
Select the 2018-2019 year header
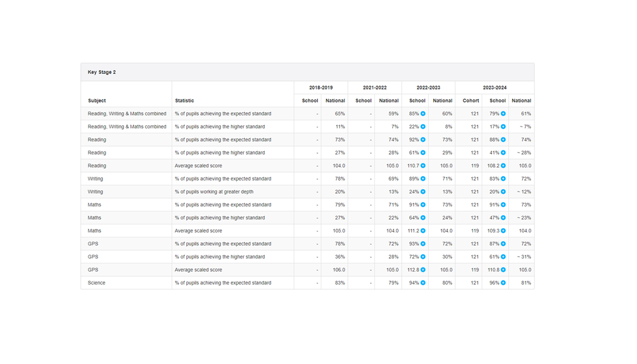(321, 87)
